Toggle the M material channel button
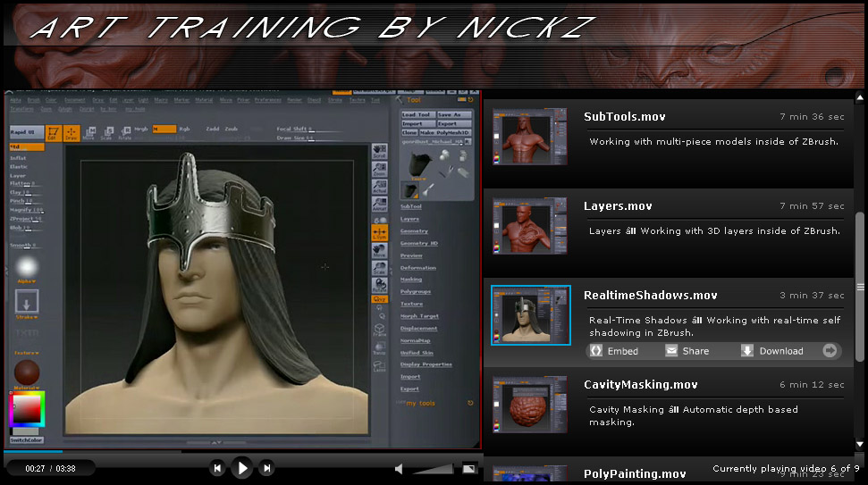The image size is (868, 485). (164, 129)
